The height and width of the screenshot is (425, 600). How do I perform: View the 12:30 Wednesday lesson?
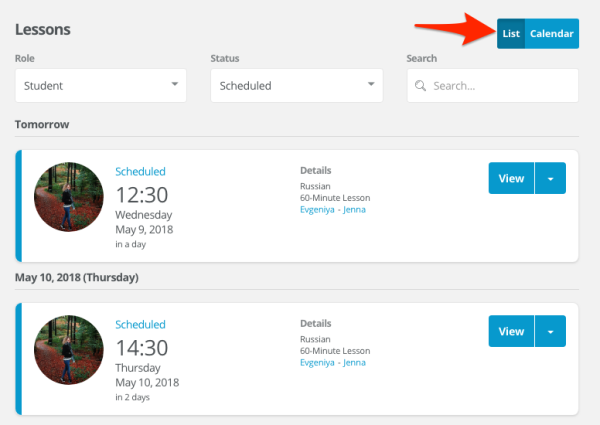(511, 178)
